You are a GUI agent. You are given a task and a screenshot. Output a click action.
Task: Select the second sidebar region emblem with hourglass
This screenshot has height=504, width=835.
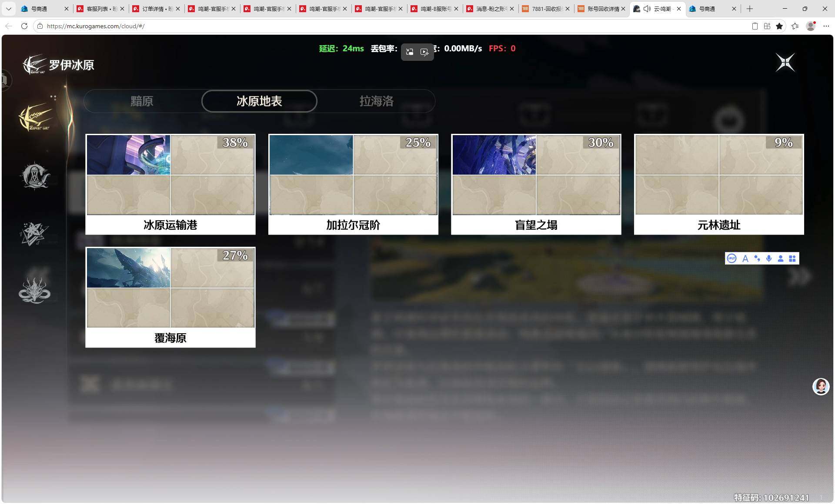[35, 176]
